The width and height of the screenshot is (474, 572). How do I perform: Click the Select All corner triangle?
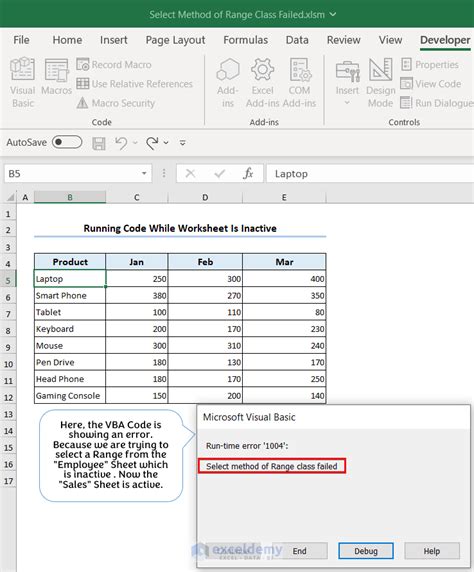click(11, 197)
